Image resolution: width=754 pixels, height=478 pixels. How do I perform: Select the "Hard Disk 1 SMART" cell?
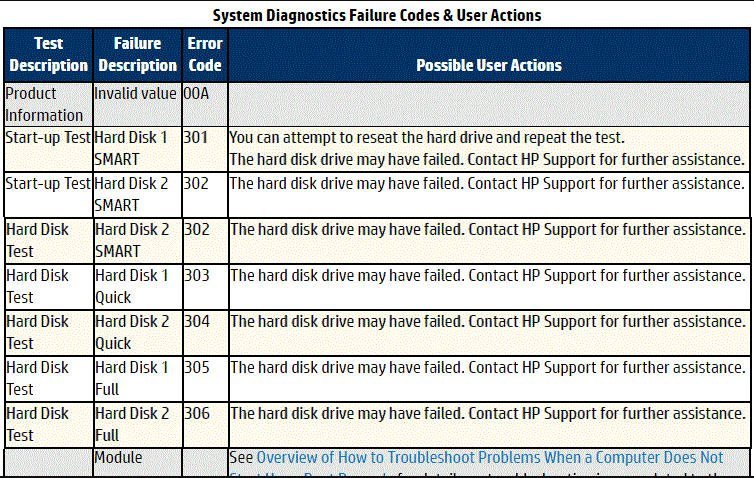click(x=131, y=148)
